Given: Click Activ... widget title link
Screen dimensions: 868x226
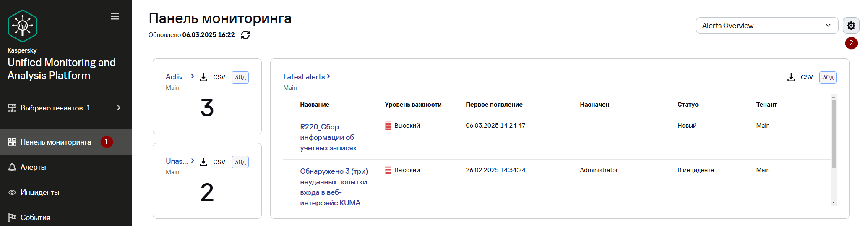Looking at the screenshot, I should point(177,77).
